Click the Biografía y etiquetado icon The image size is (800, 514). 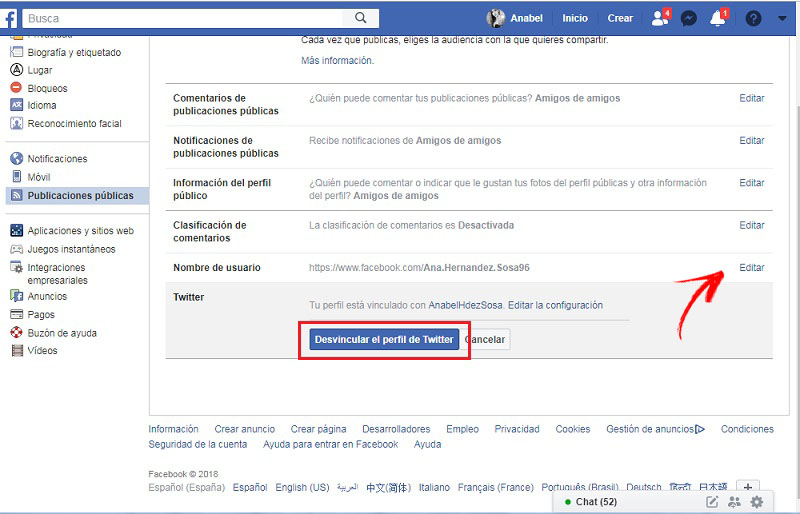click(x=17, y=52)
